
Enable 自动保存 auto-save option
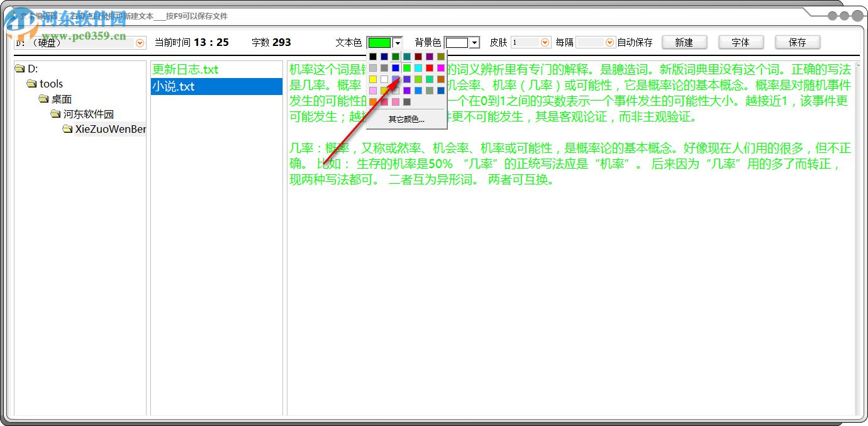click(635, 42)
